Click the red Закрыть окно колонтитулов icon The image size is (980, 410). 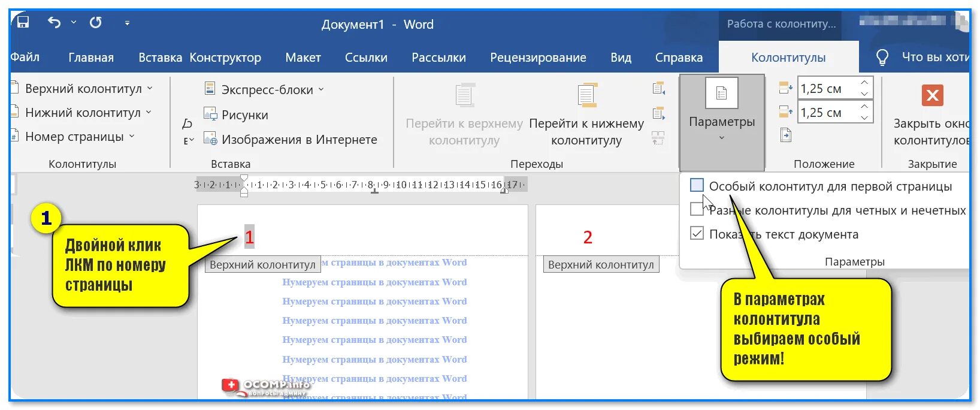tap(932, 95)
